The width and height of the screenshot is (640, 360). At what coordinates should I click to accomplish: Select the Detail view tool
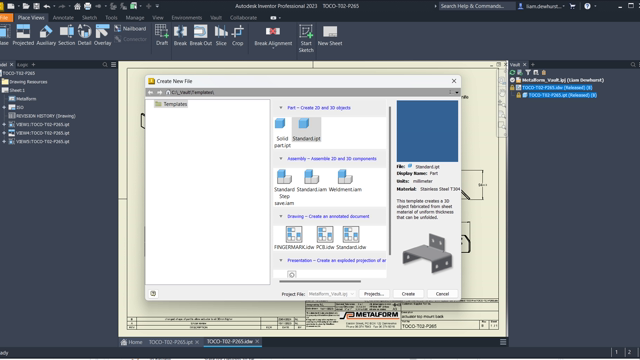point(84,35)
